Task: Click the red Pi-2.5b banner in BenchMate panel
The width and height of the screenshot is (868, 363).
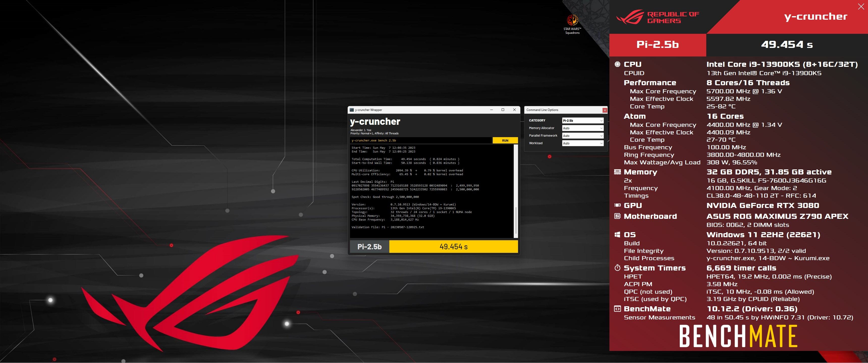Action: coord(657,44)
